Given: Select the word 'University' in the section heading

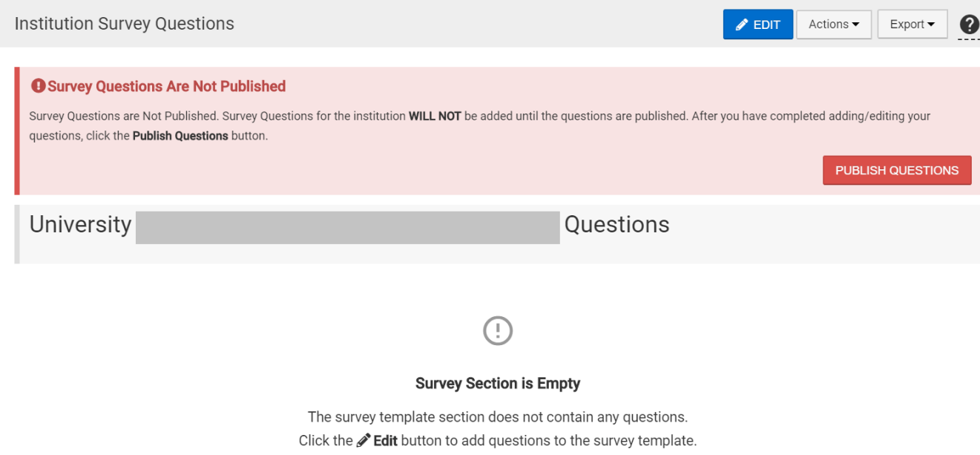Looking at the screenshot, I should (81, 225).
